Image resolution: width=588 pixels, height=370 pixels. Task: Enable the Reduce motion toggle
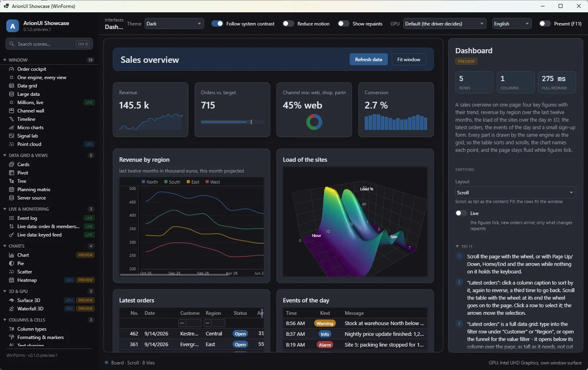click(x=288, y=24)
